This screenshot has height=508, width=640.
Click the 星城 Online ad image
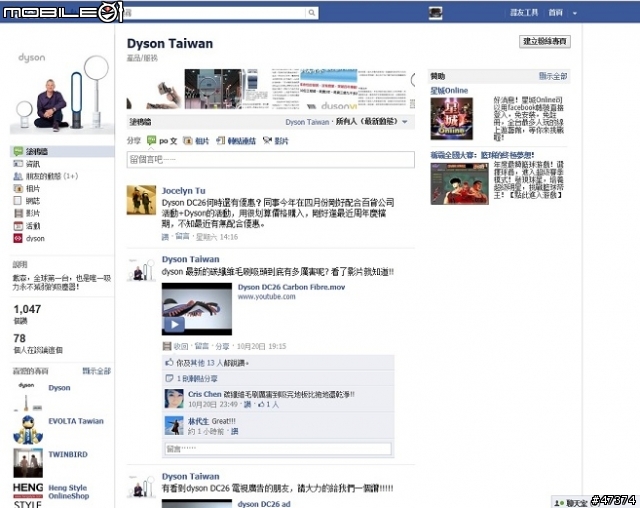[451, 119]
